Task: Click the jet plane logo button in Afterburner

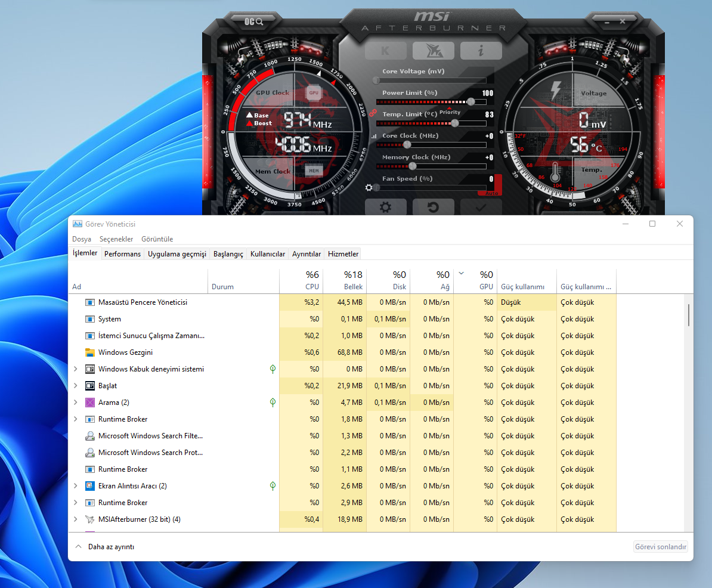Action: [x=433, y=51]
